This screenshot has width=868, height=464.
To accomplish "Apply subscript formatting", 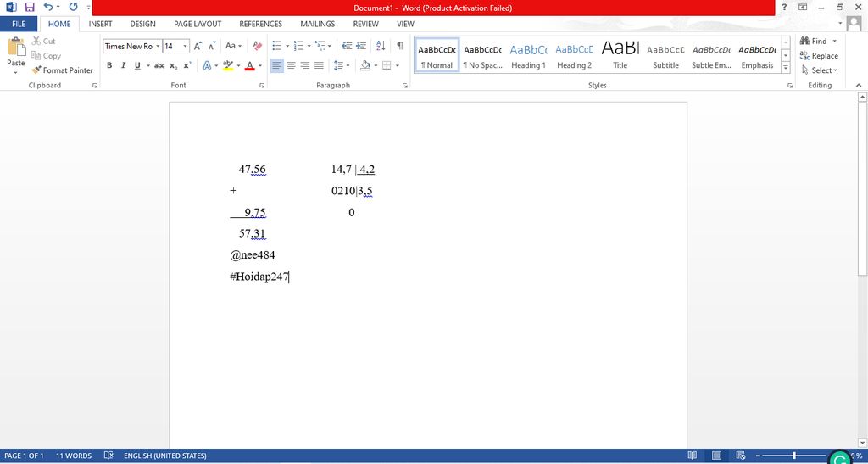I will [x=173, y=65].
